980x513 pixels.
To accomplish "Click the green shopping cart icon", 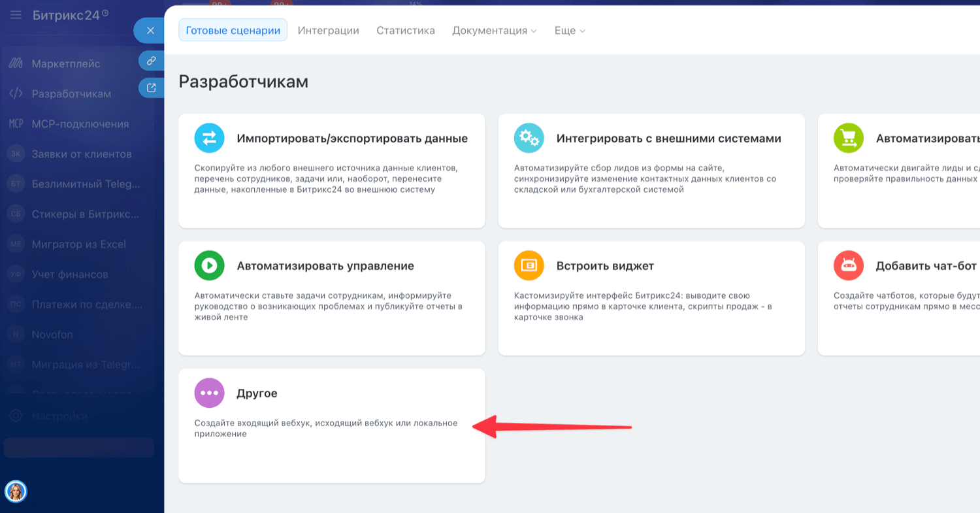I will coord(849,138).
